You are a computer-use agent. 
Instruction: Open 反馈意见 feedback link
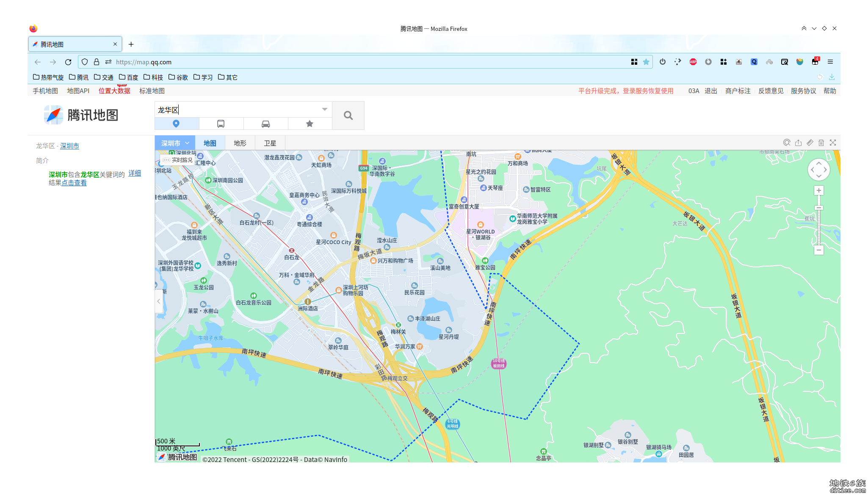tap(771, 91)
